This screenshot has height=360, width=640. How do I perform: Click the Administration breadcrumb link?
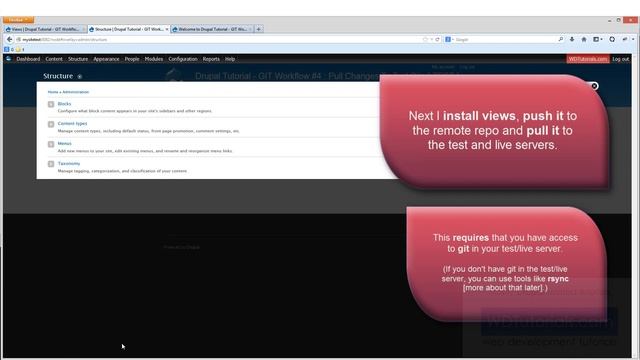coord(76,92)
